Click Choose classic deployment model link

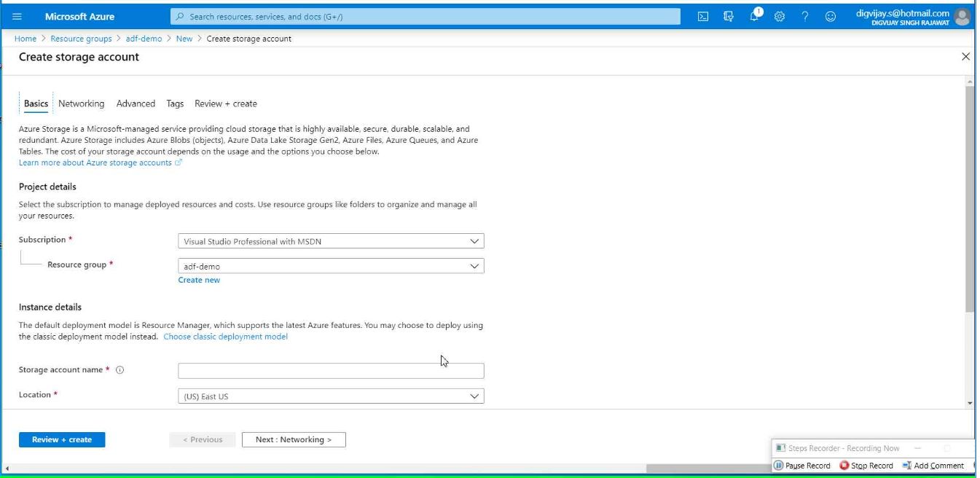225,337
